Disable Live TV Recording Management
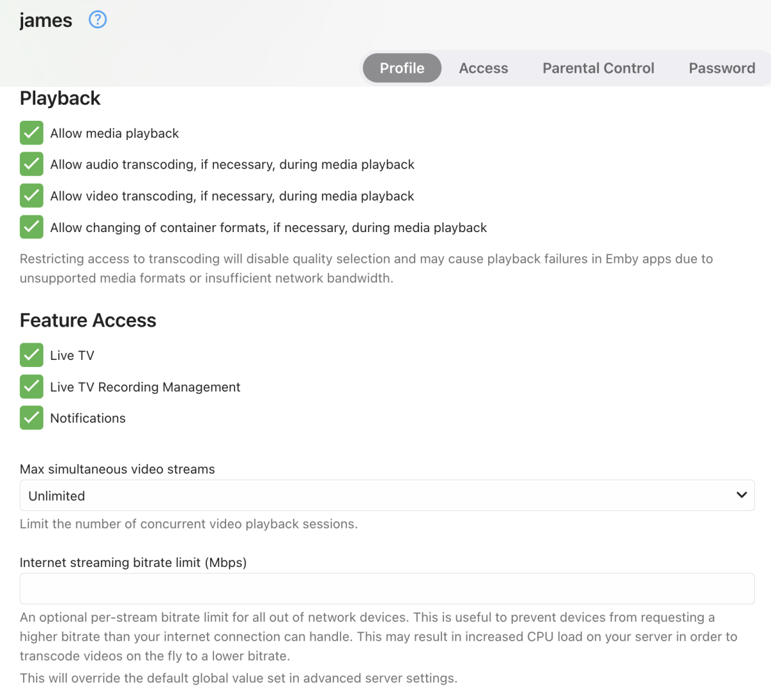 [x=31, y=387]
